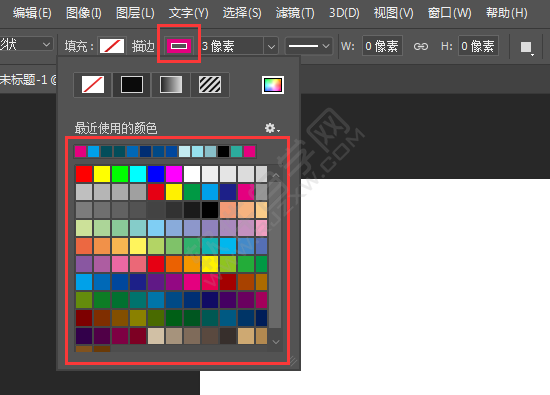Expand stroke width dropdown arrow
This screenshot has width=550, height=395.
point(271,46)
